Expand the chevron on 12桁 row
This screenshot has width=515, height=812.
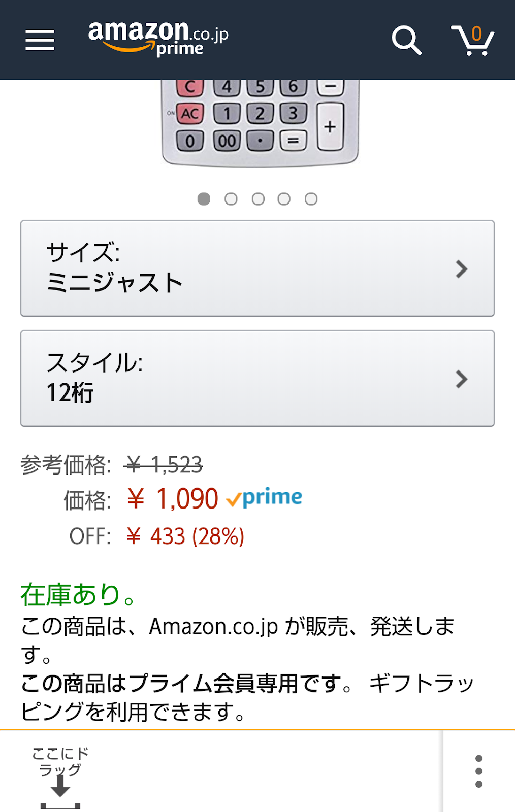461,379
